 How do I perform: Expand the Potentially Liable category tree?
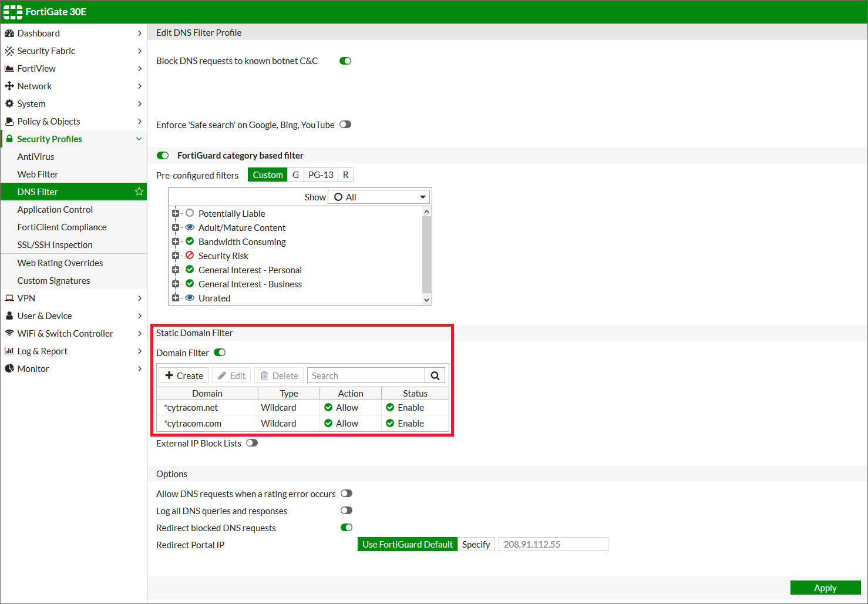175,213
